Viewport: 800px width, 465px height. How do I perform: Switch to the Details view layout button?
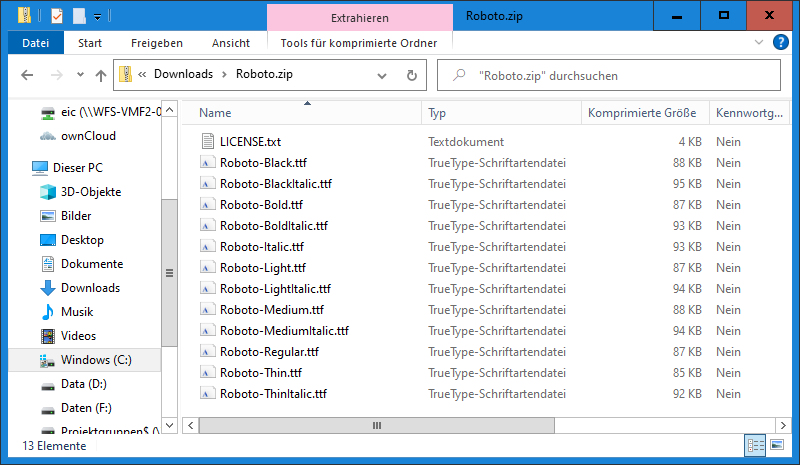[756, 446]
